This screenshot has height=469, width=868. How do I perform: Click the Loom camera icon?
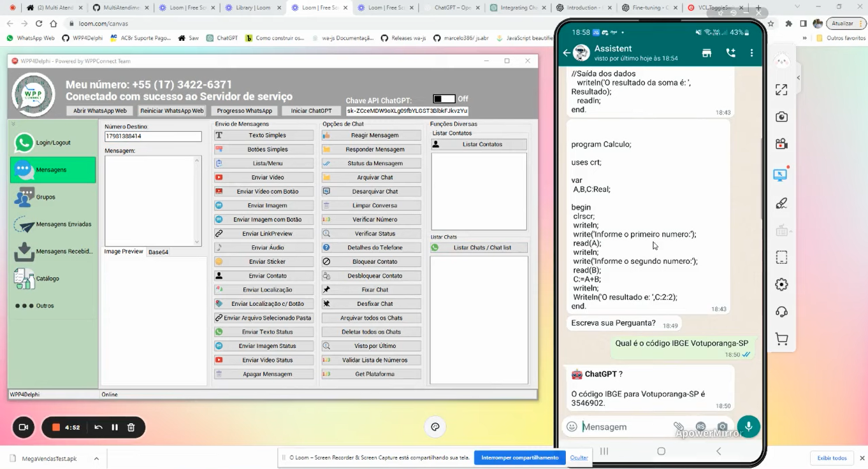(24, 427)
